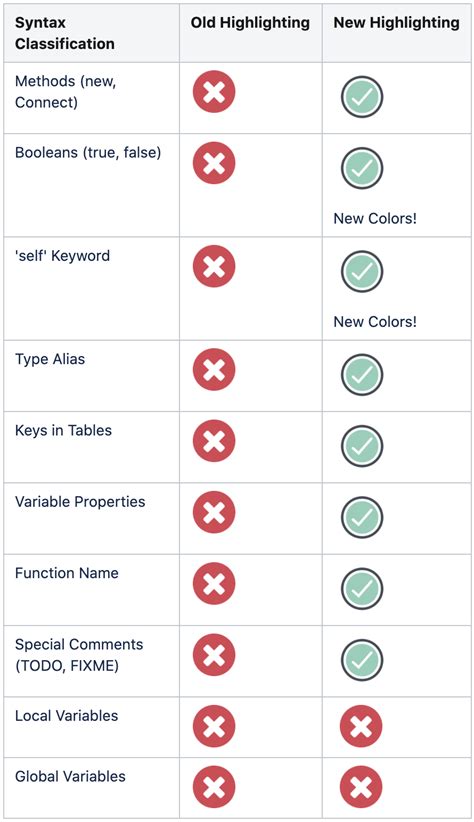This screenshot has height=822, width=474.
Task: Click green checkmark for Function Name row
Action: pyautogui.click(x=362, y=589)
